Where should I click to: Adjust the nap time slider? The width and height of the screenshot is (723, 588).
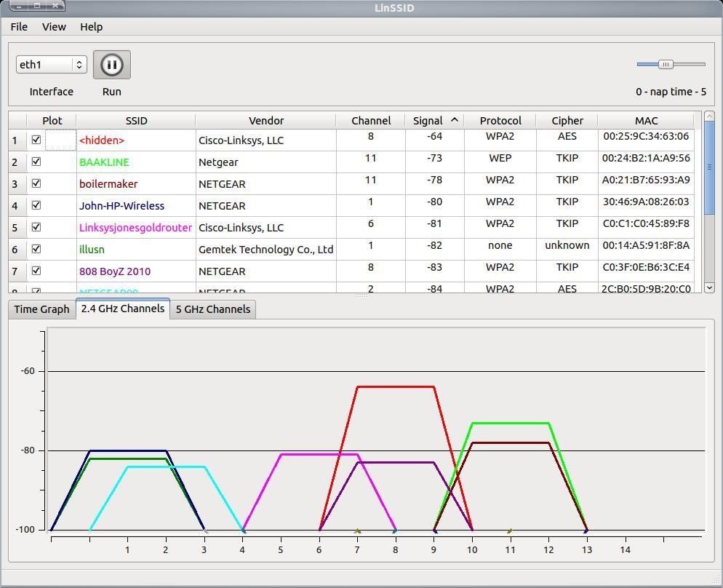(666, 65)
